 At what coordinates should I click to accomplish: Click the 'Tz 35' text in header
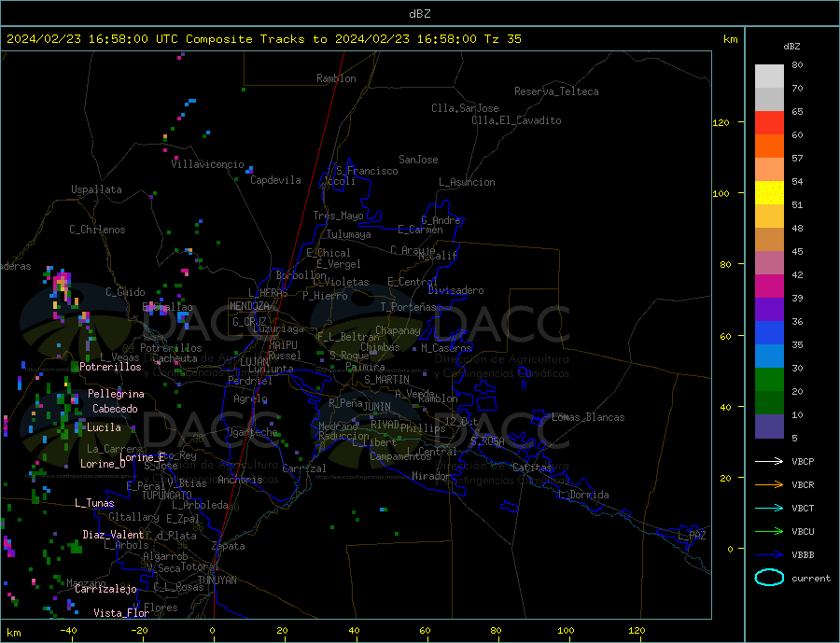[502, 39]
